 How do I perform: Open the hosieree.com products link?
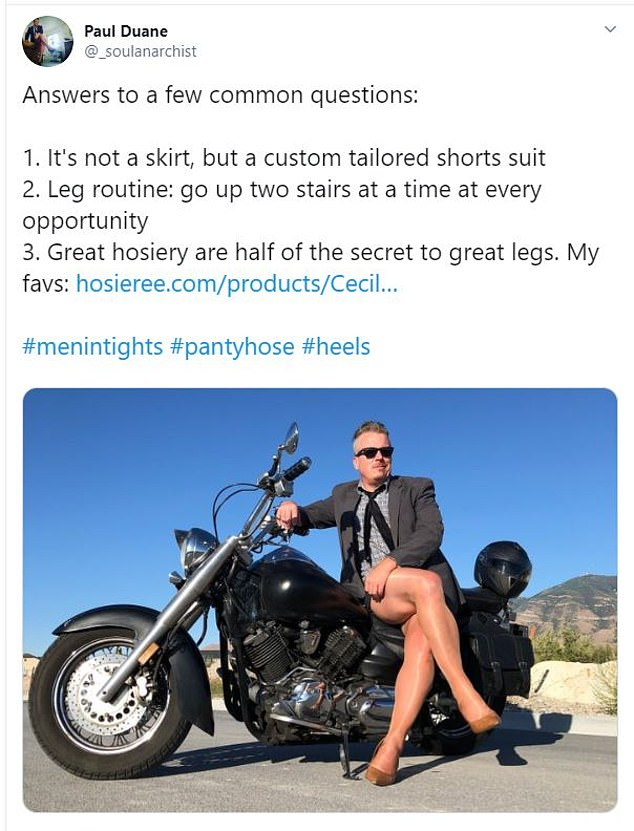point(237,284)
